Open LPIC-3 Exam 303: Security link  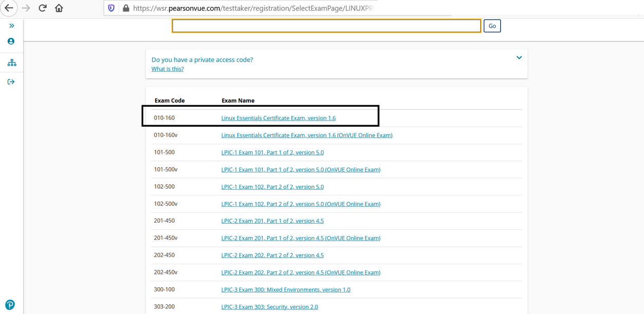click(270, 307)
